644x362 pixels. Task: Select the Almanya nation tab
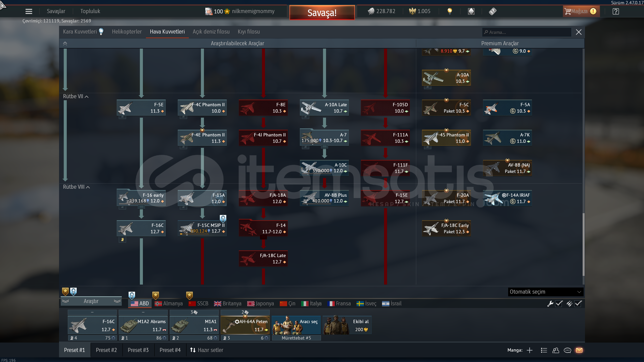click(169, 304)
